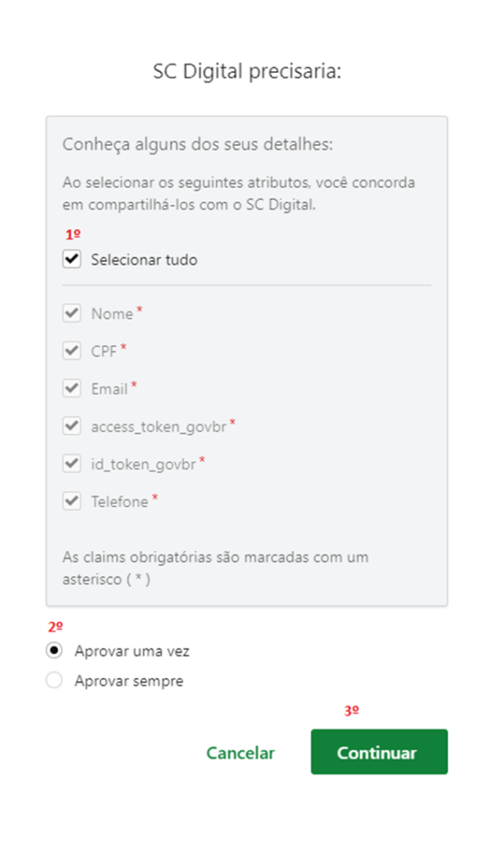Click the Email attribute label
Viewport: 490px width, 868px height.
[109, 389]
